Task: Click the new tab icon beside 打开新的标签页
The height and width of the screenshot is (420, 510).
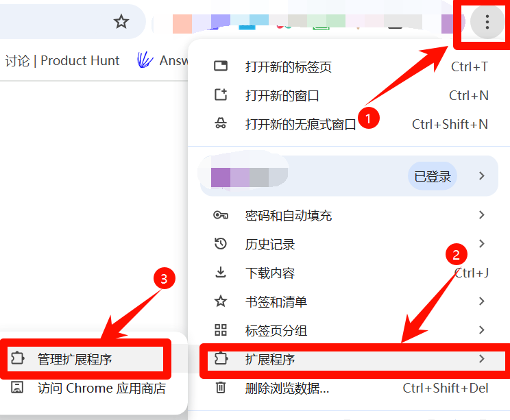Action: (x=221, y=66)
